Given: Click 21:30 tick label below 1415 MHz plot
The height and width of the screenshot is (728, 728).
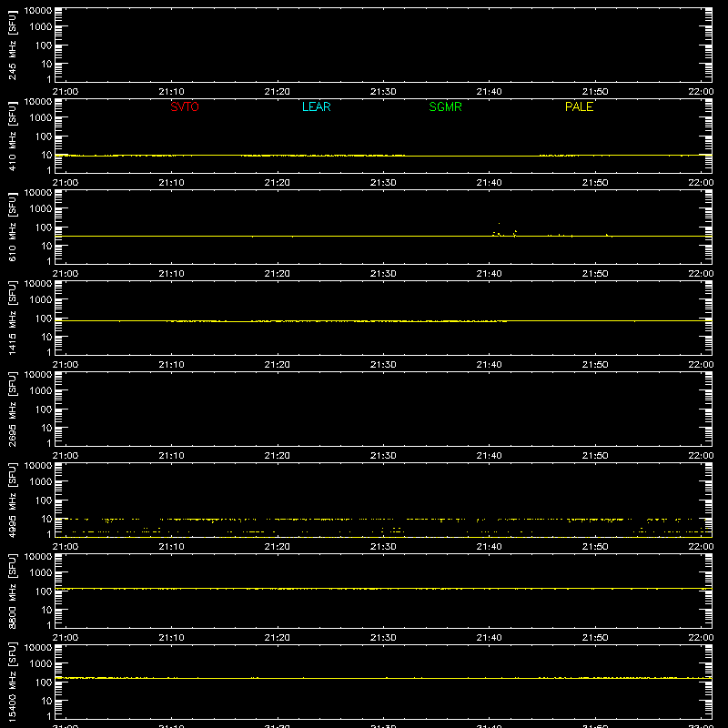Looking at the screenshot, I should click(383, 365).
